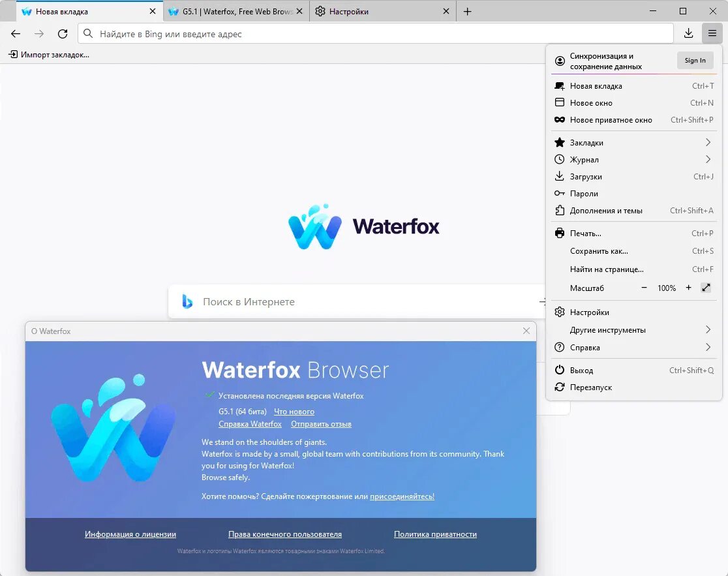
Task: Click the Поиск в Интернете box
Action: point(357,301)
